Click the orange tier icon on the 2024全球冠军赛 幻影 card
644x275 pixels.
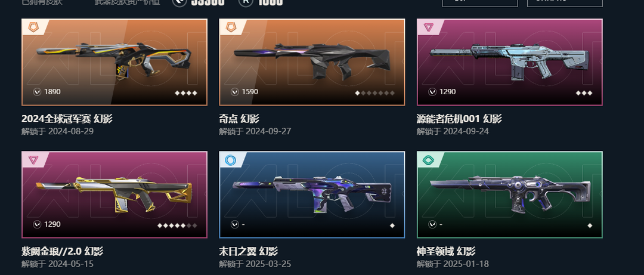[33, 27]
